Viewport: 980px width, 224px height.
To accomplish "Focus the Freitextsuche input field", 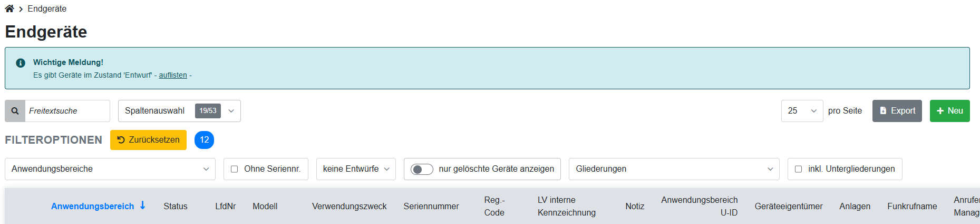I will coord(67,111).
